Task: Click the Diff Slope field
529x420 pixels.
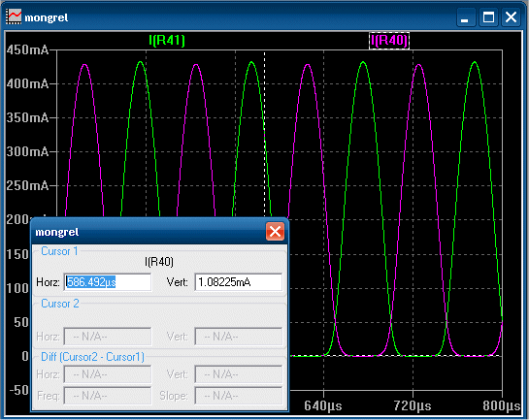Action: click(239, 396)
